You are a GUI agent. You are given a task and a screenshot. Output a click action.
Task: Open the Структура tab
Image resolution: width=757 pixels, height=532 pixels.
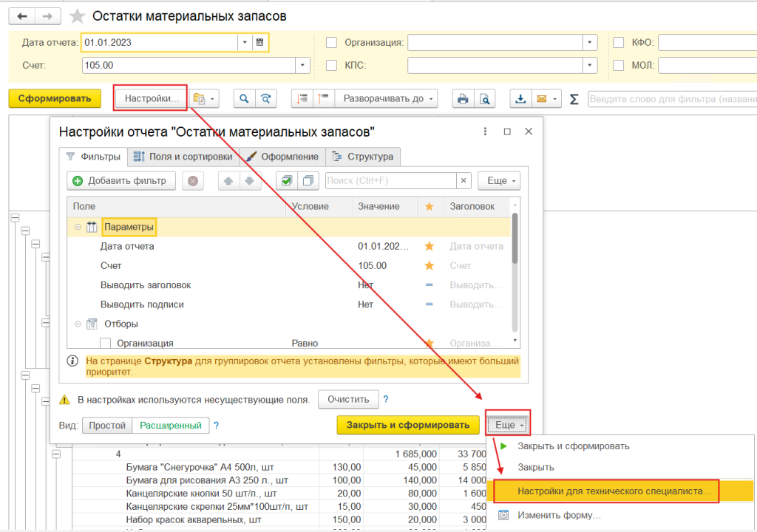363,157
